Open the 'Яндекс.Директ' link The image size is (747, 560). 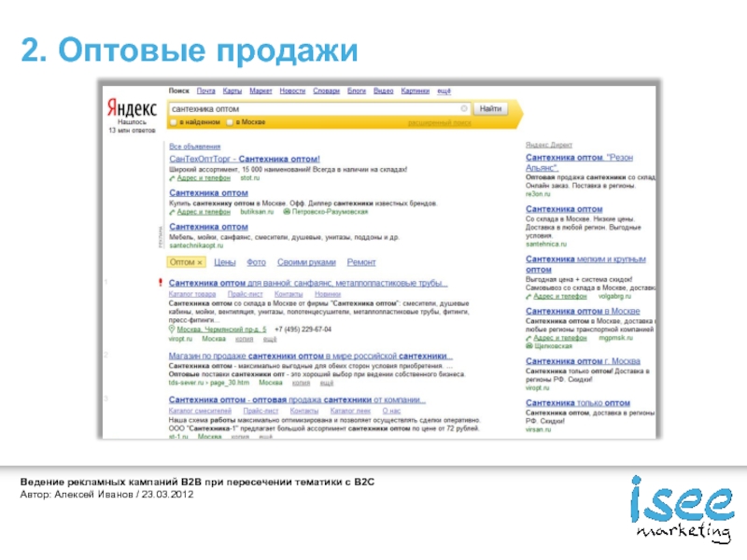click(x=549, y=145)
